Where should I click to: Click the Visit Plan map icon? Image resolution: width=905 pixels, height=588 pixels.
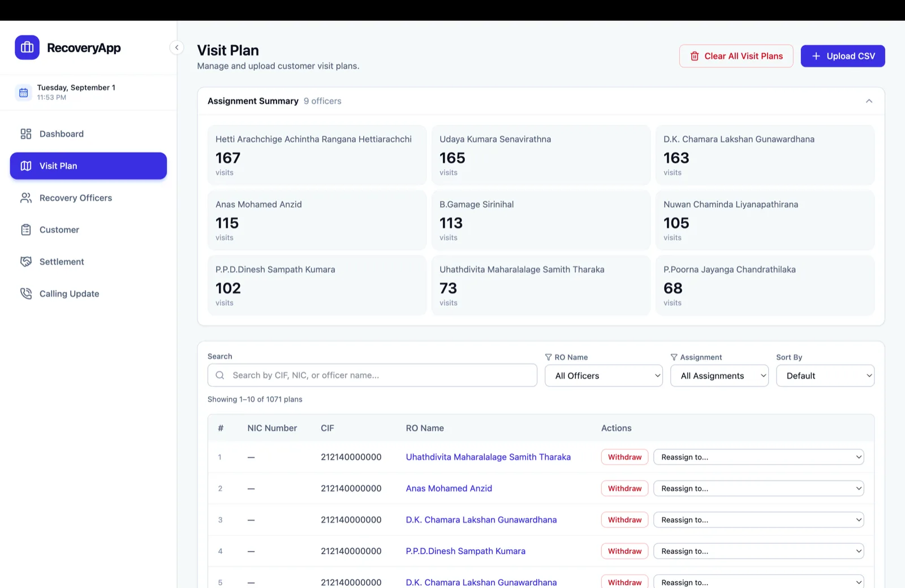pos(26,166)
